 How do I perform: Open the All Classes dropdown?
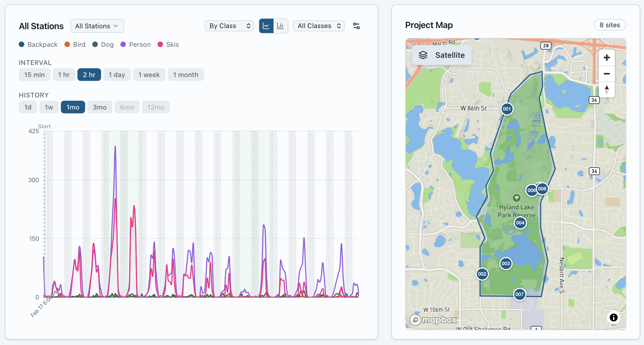318,26
